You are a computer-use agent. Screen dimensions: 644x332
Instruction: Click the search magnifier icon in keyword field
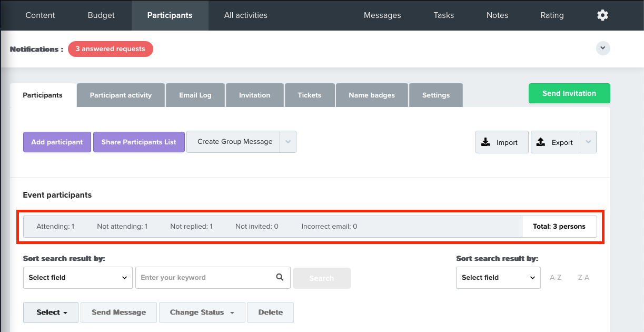click(280, 277)
